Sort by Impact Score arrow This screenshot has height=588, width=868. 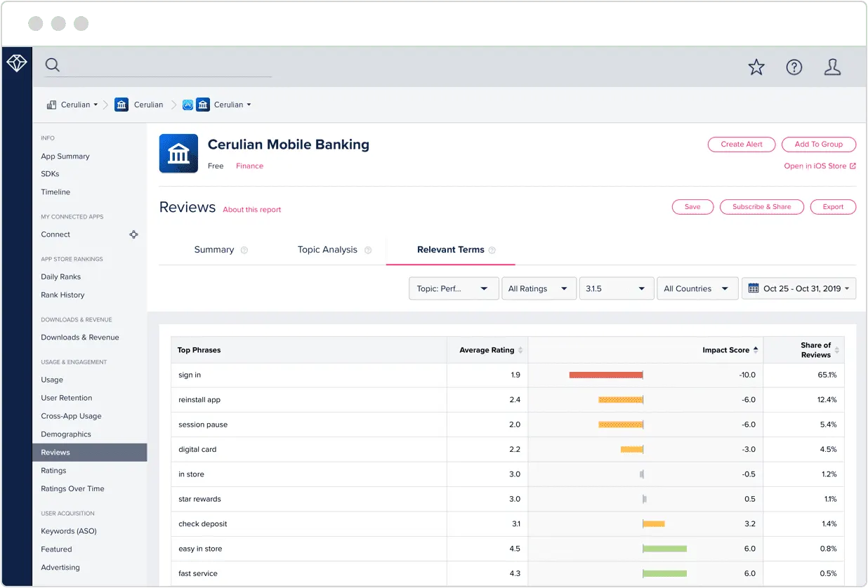tap(756, 349)
